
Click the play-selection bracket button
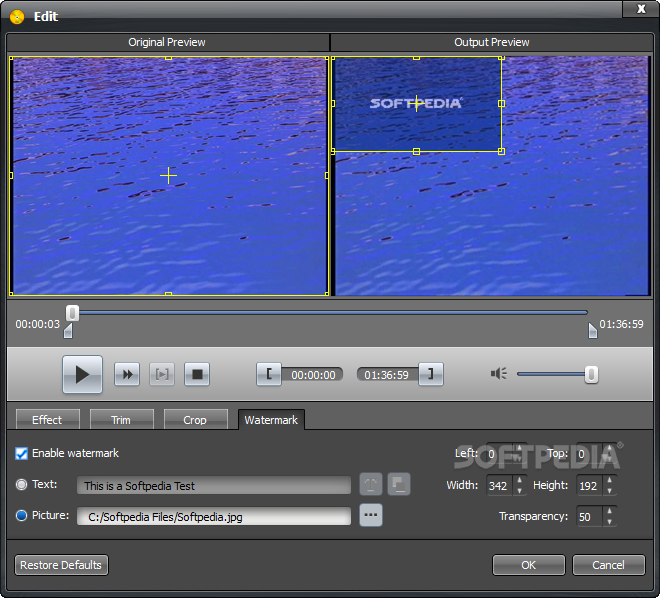tap(162, 374)
